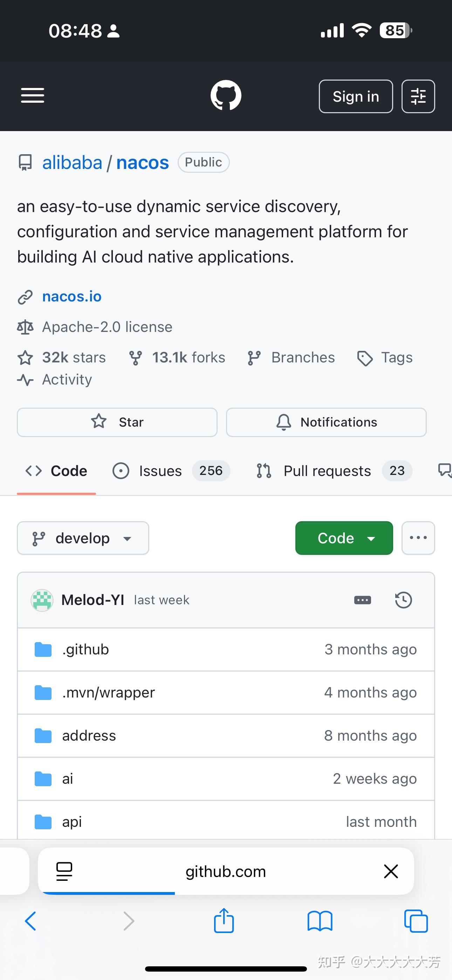Go back in Safari
The width and height of the screenshot is (452, 980).
(30, 921)
